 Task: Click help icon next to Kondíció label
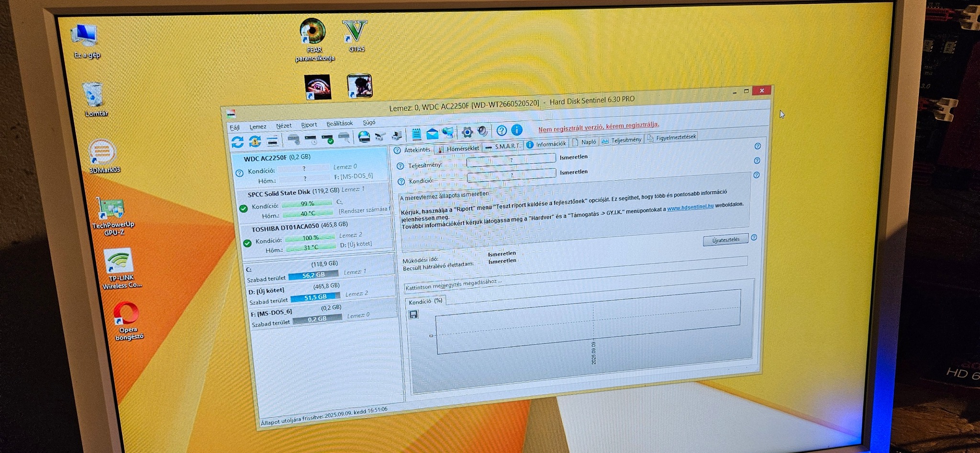coord(401,181)
